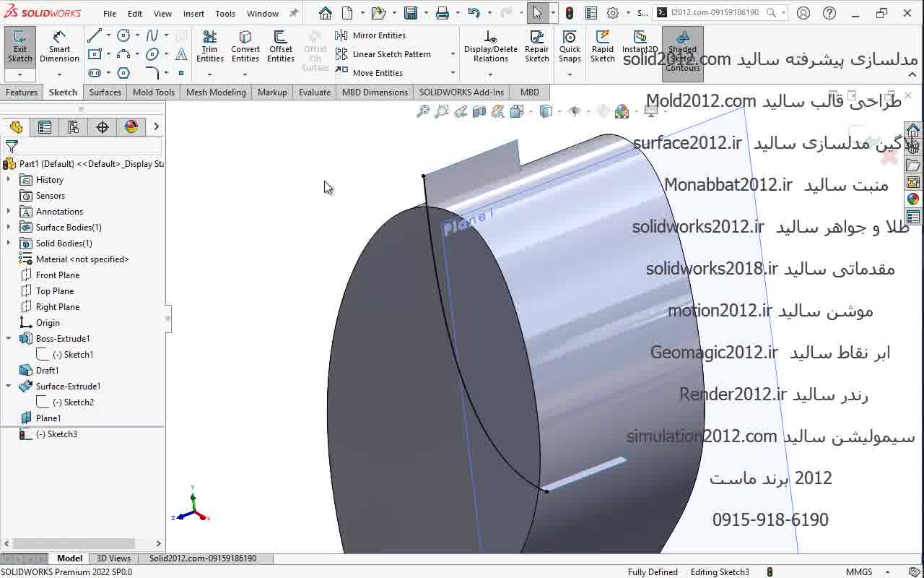The width and height of the screenshot is (924, 578).
Task: Open the DisplayManager appearance tab
Action: click(131, 127)
